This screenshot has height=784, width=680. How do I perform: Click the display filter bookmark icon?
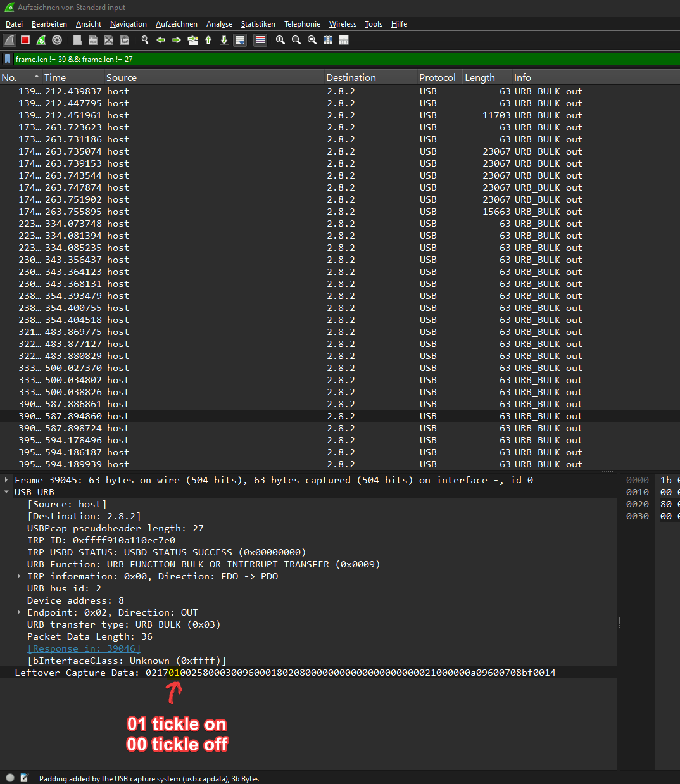tap(8, 59)
